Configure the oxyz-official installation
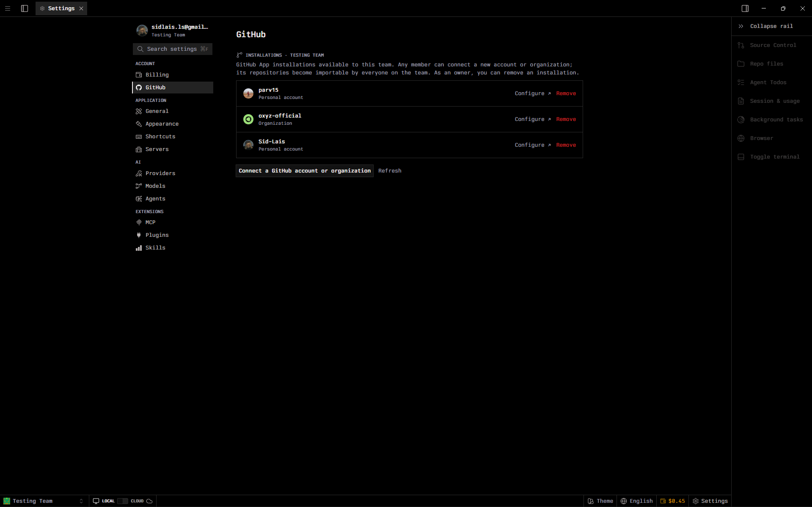This screenshot has height=507, width=812. tap(533, 119)
